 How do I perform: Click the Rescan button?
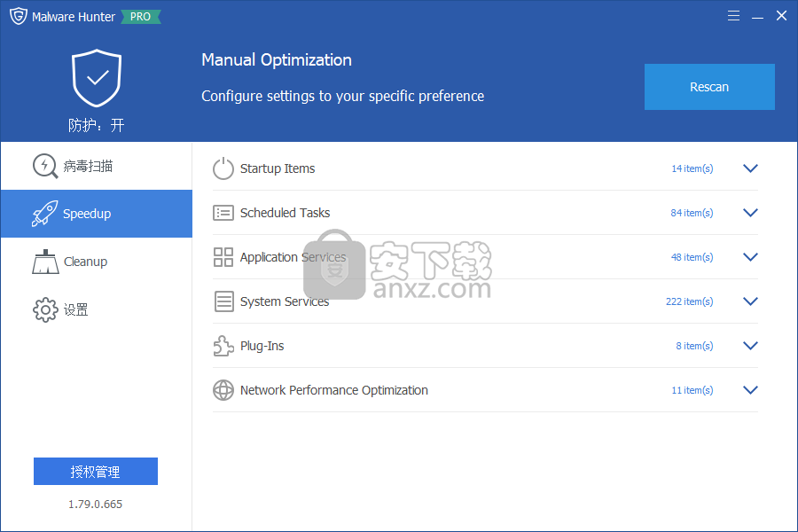pyautogui.click(x=709, y=87)
